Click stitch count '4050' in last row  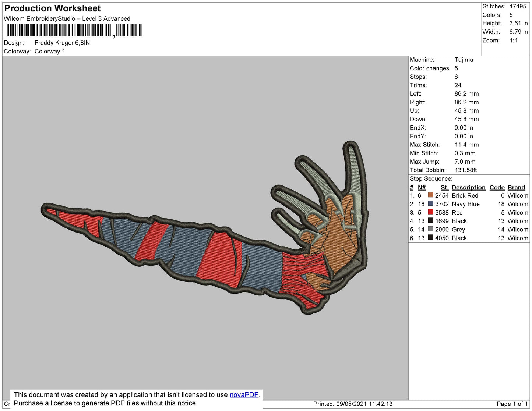pyautogui.click(x=442, y=238)
